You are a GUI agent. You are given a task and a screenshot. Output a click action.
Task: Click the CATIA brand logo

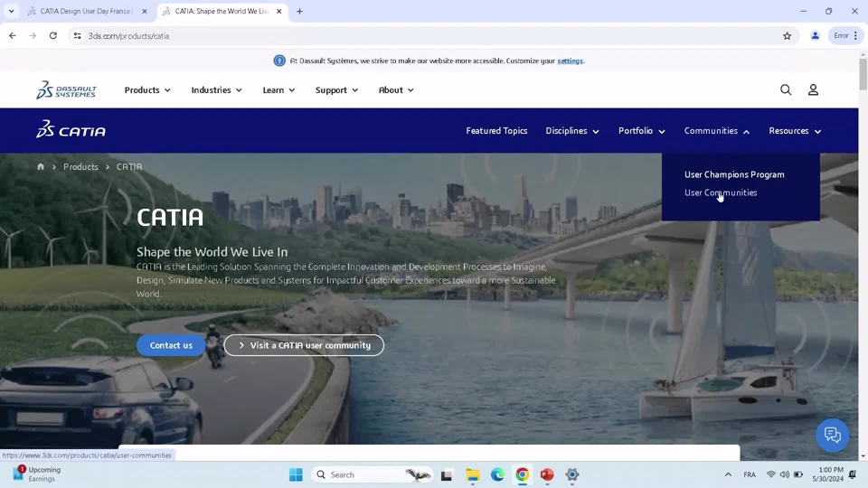click(71, 130)
